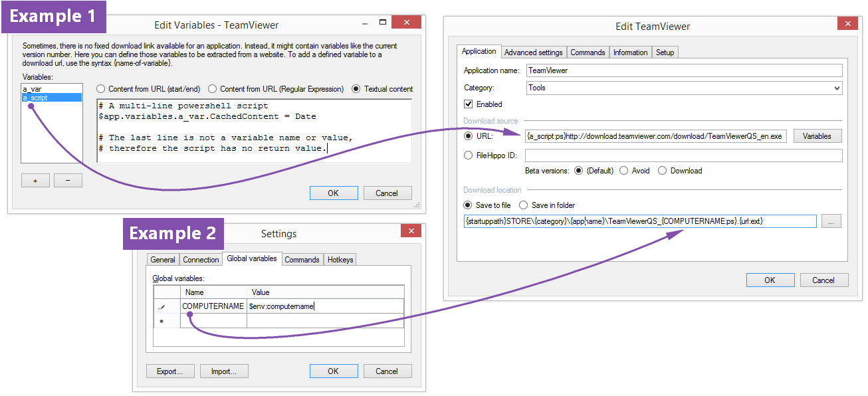The height and width of the screenshot is (396, 868).
Task: Open the Application tab in Edit TeamViewer
Action: [x=479, y=52]
